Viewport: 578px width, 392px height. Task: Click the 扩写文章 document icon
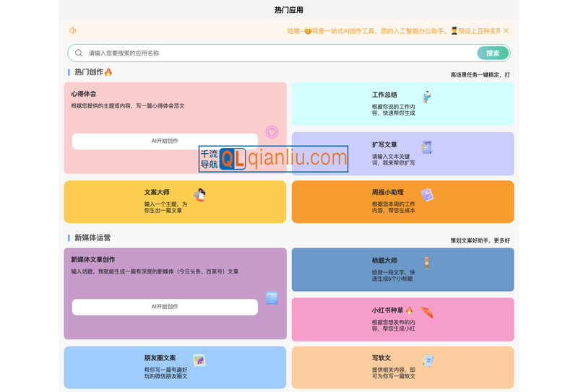tap(427, 147)
